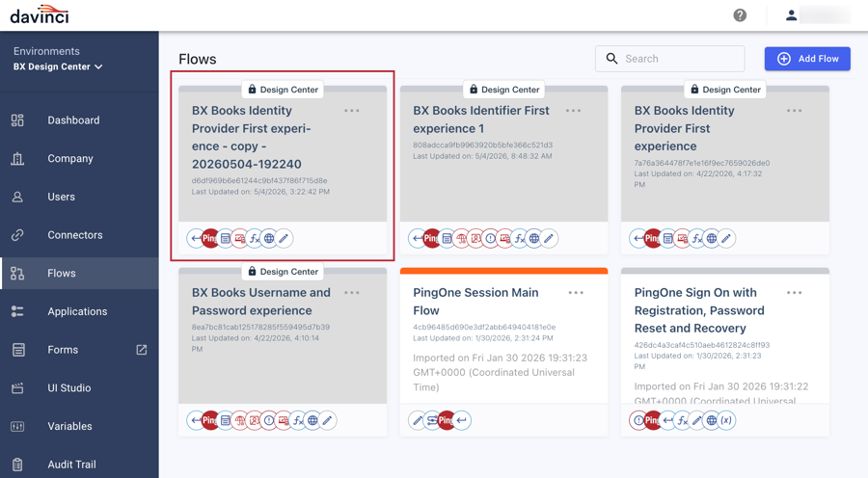The image size is (868, 478).
Task: Click the magnifier icon in Search box
Action: coord(611,59)
